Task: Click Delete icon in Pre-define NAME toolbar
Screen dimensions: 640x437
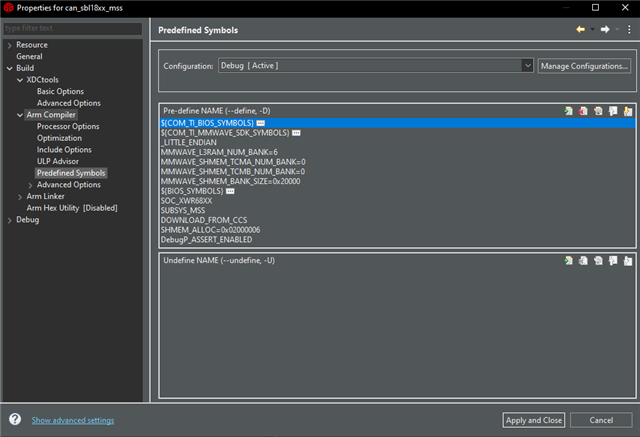Action: [583, 111]
